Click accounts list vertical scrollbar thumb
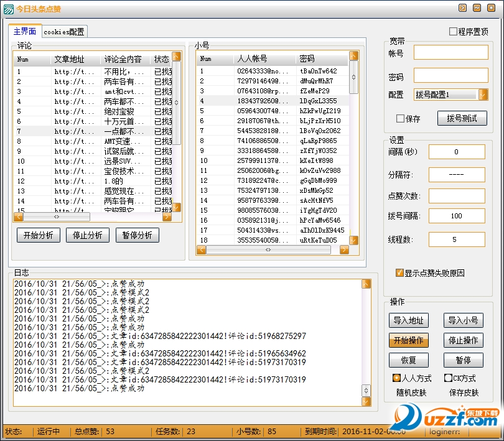The image size is (504, 441). tap(353, 77)
